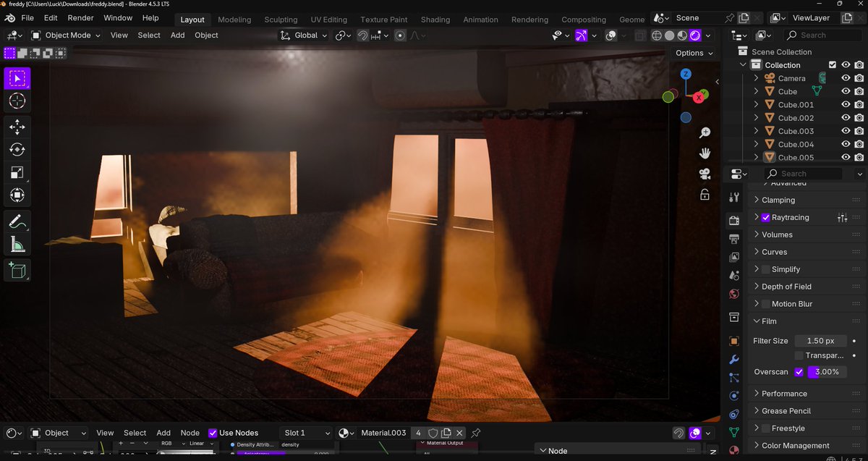Unlink Material.003 with the X button
Viewport: 868px width, 461px height.
(459, 433)
